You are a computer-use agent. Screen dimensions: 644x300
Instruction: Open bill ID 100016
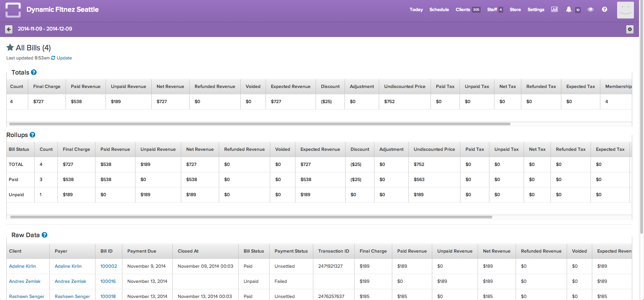pos(108,281)
